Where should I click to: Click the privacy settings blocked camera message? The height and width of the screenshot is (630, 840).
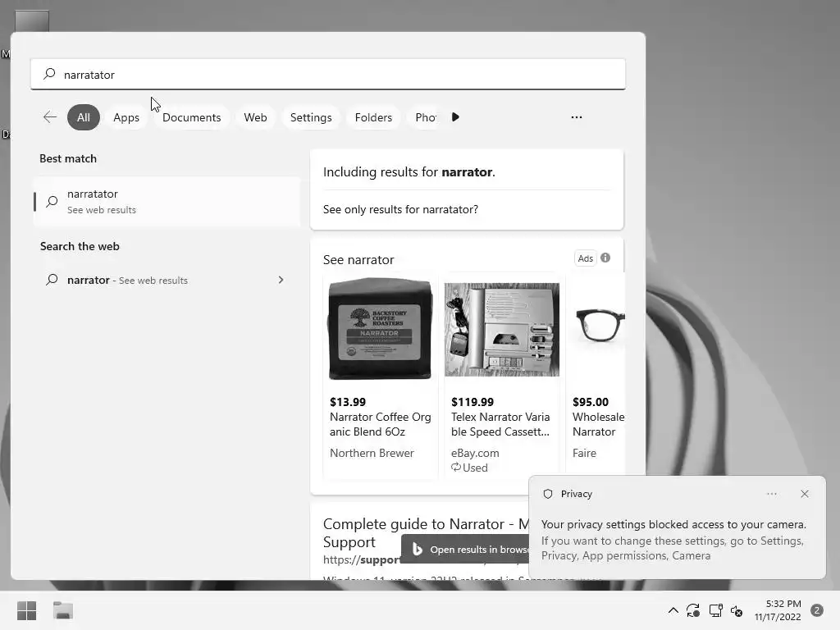(673, 524)
